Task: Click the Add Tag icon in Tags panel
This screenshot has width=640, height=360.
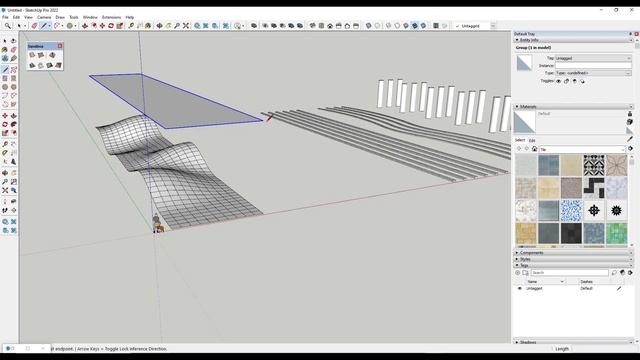Action: (518, 273)
